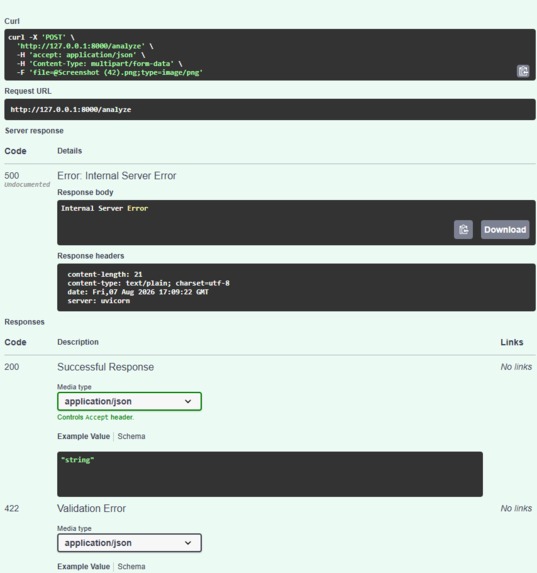Click the 422 response code

click(x=12, y=509)
